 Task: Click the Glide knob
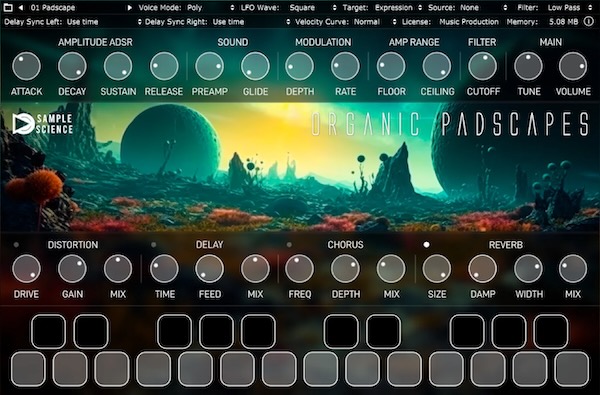(255, 66)
